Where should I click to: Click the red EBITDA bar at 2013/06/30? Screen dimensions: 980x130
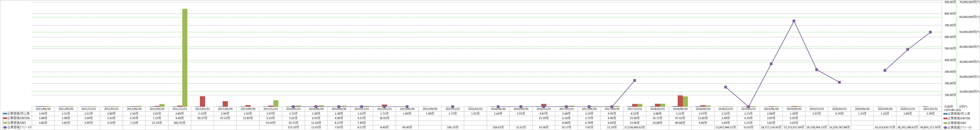[x=225, y=104]
